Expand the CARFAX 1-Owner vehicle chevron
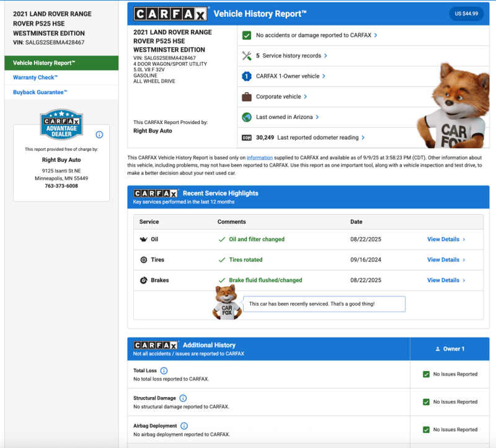 (324, 76)
